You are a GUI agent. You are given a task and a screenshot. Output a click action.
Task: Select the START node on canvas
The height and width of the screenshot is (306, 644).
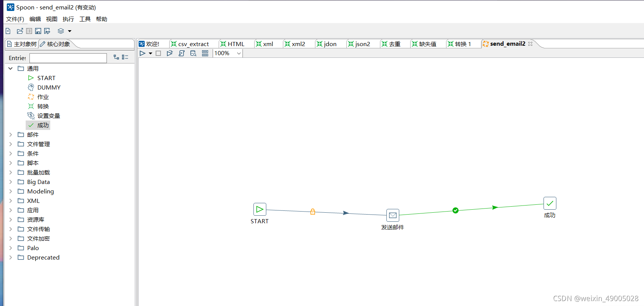[260, 209]
